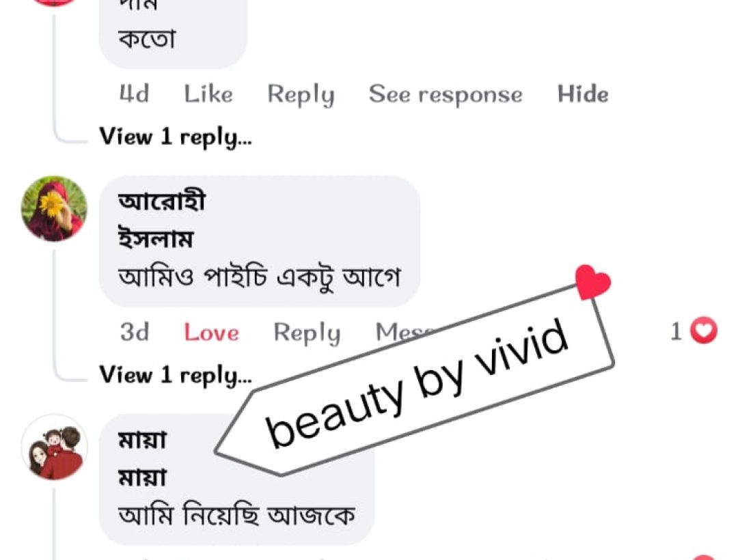738x560 pixels.
Task: Click the 3d timestamp of the comment
Action: point(135,332)
